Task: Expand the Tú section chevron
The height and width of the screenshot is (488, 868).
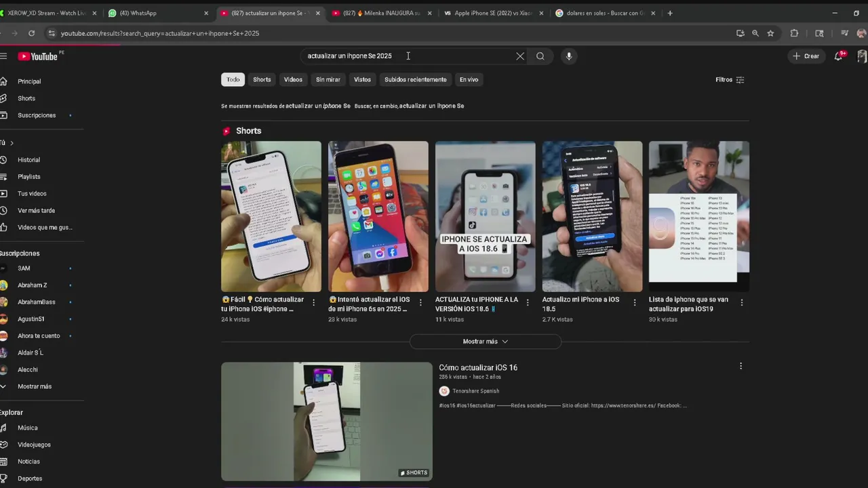Action: point(12,143)
